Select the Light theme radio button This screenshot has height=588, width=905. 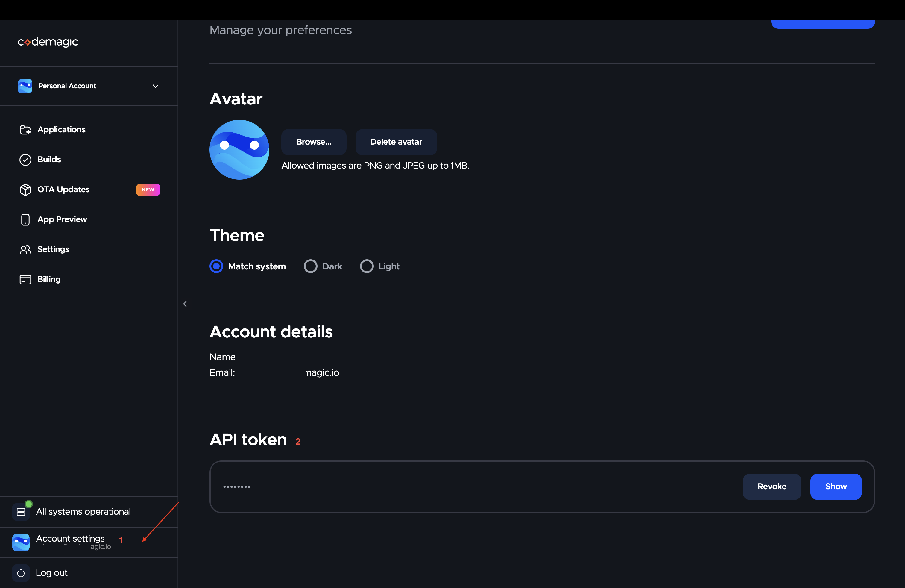point(367,266)
